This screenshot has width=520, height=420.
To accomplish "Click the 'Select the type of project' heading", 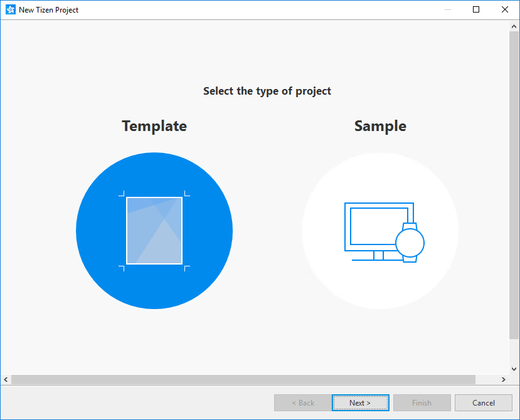I will tap(267, 91).
